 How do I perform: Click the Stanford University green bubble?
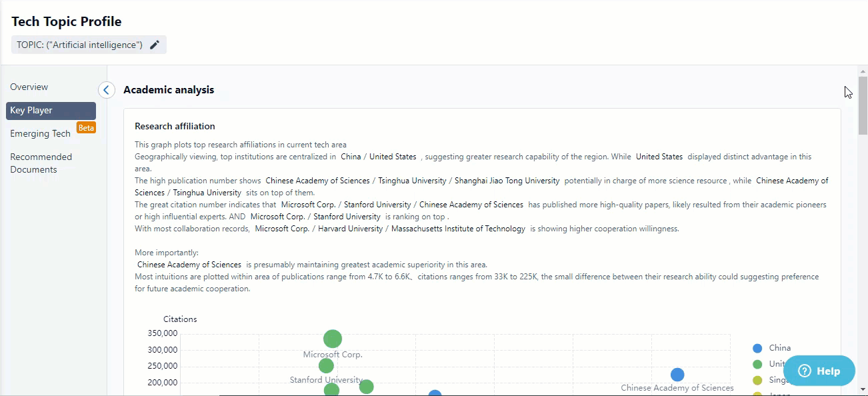coord(326,365)
